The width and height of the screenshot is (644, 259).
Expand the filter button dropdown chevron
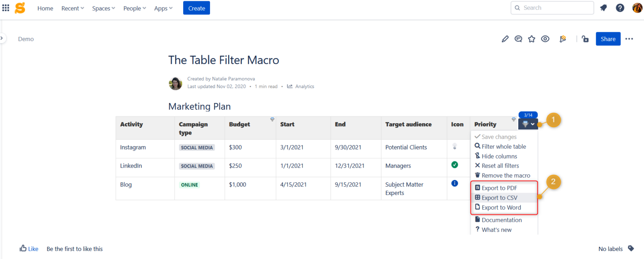tap(532, 124)
